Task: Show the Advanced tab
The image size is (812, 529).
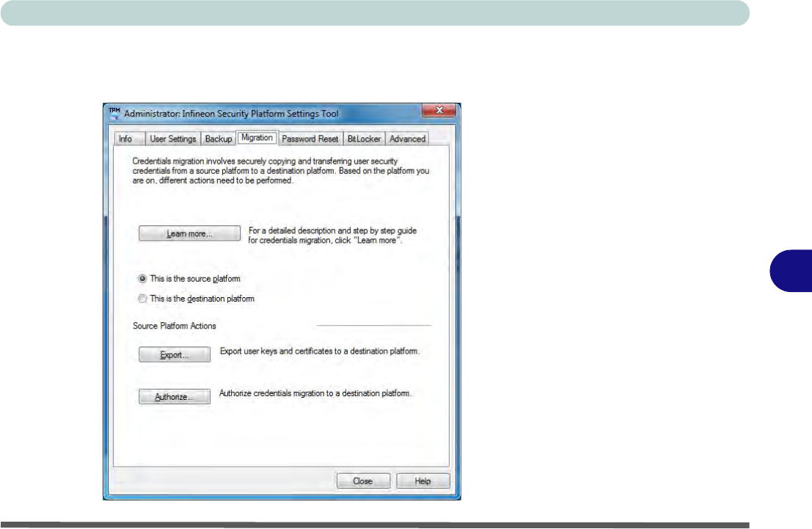Action: [408, 139]
